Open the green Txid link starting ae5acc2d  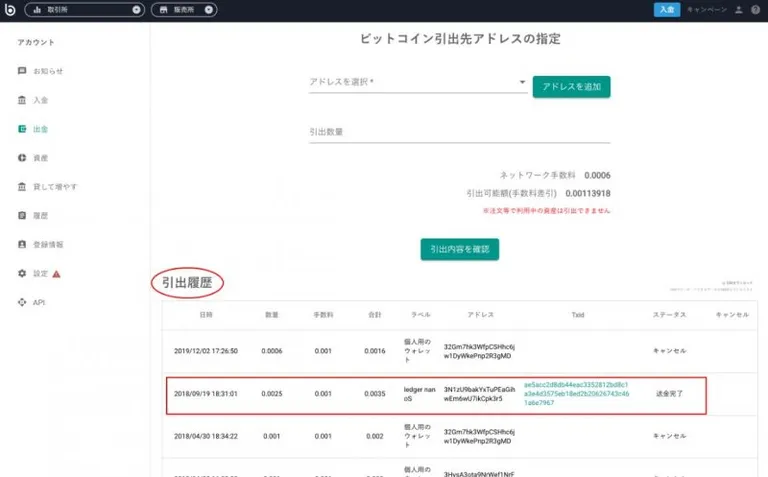click(x=576, y=394)
